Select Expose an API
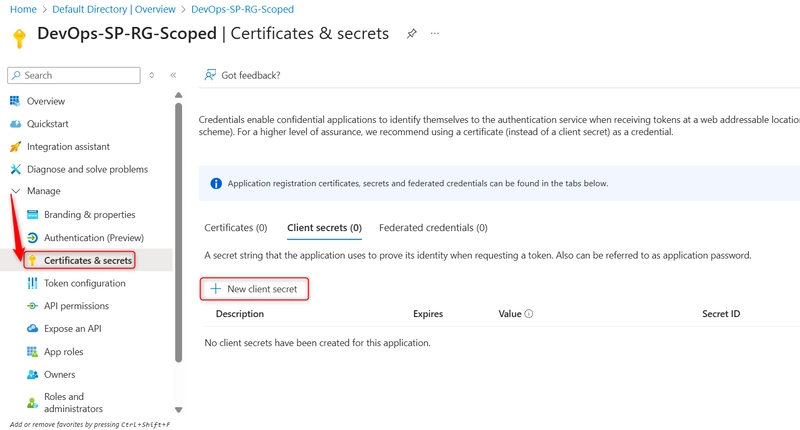Image resolution: width=800 pixels, height=430 pixels. point(72,328)
